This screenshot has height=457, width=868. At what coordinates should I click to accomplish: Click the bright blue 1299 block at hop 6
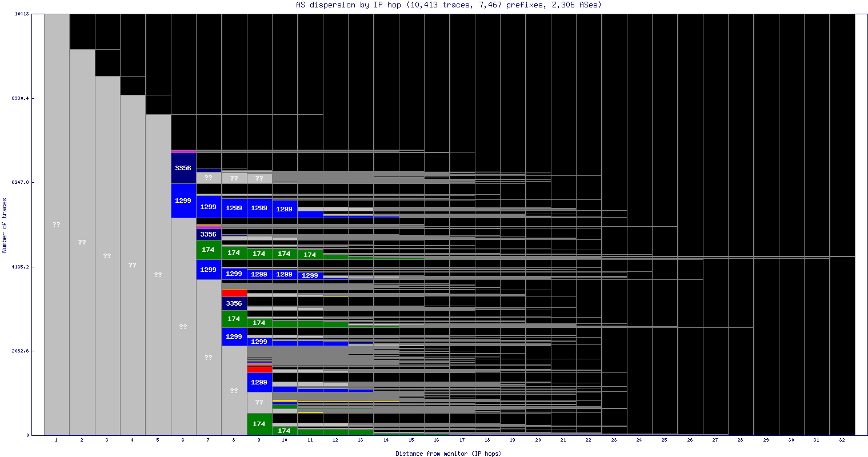point(183,201)
